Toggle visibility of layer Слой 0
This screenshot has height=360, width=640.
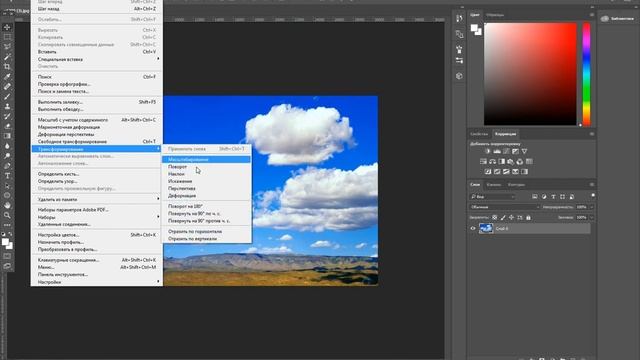point(473,229)
